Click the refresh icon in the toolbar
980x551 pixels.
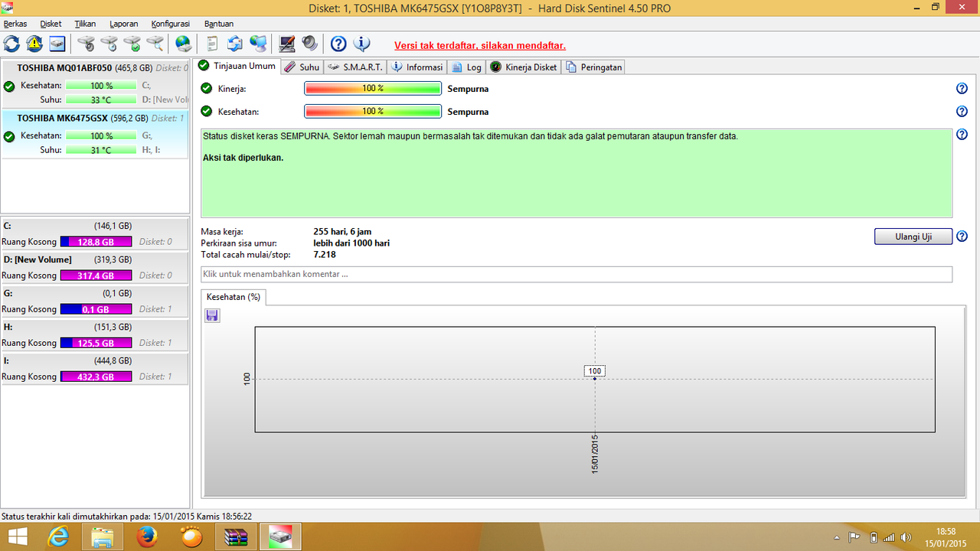point(12,44)
